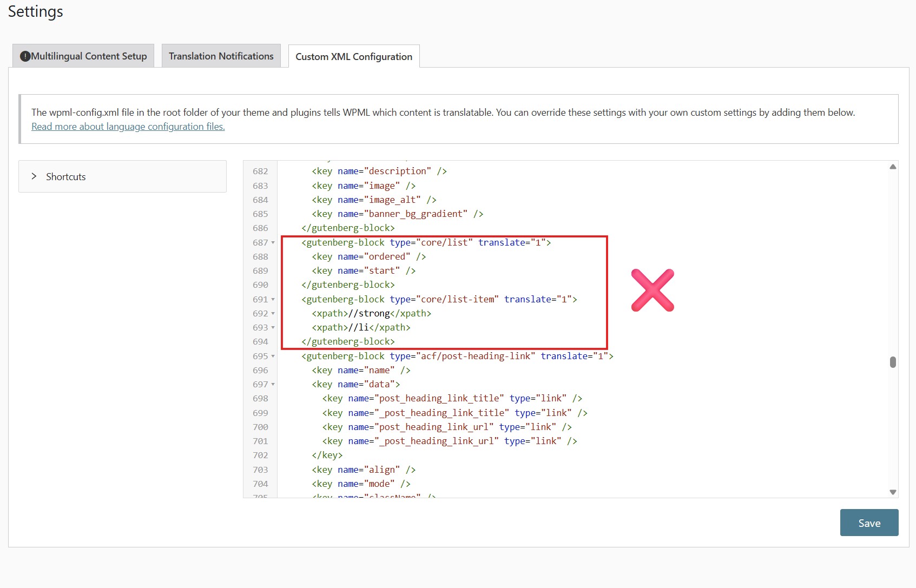916x588 pixels.
Task: Collapse code fold at line 695
Action: click(273, 356)
